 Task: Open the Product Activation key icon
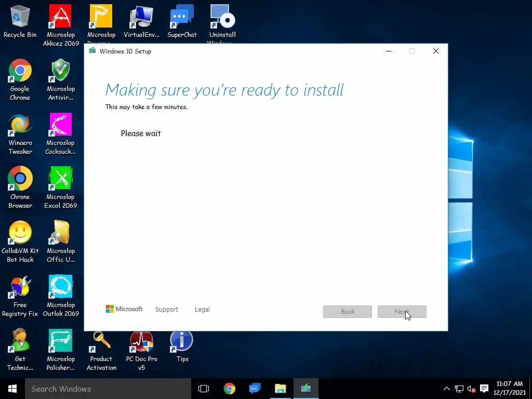[x=101, y=350]
